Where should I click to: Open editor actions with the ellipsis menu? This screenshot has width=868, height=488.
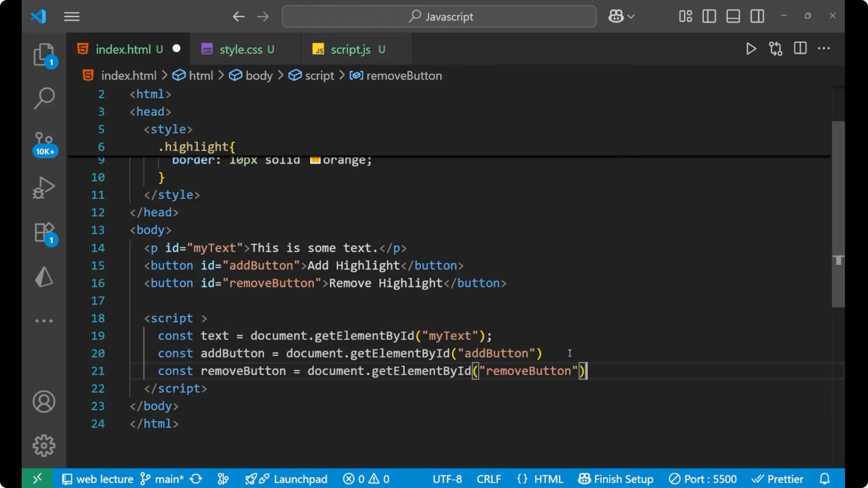click(x=824, y=49)
